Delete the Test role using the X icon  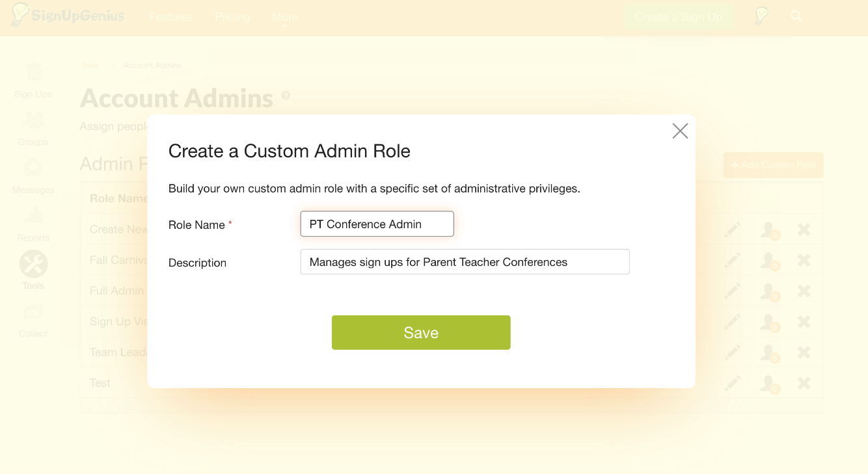804,383
